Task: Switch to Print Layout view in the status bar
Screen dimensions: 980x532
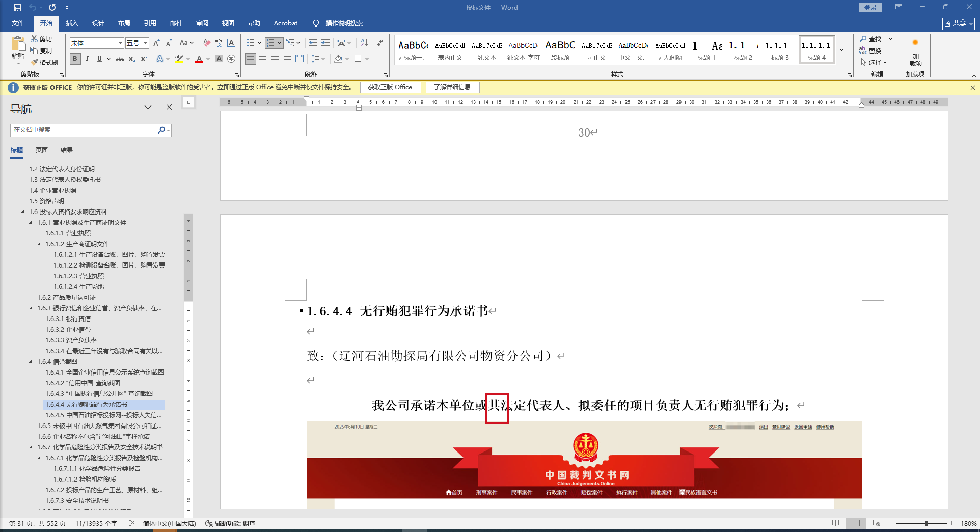Action: [856, 523]
